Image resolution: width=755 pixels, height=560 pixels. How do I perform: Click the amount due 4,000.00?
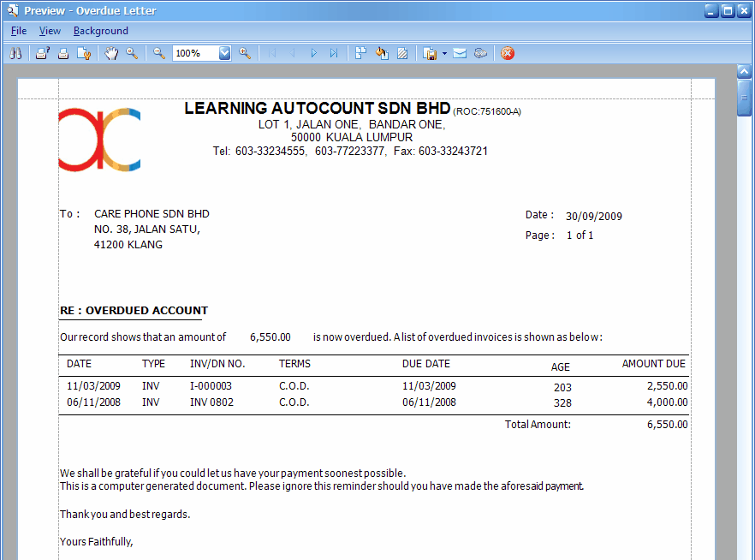coord(668,402)
